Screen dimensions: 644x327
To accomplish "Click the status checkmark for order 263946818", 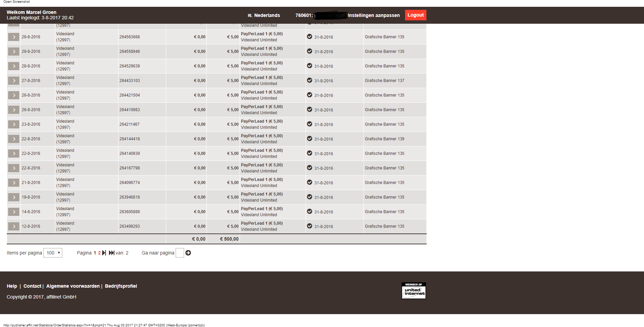I will pos(310,197).
